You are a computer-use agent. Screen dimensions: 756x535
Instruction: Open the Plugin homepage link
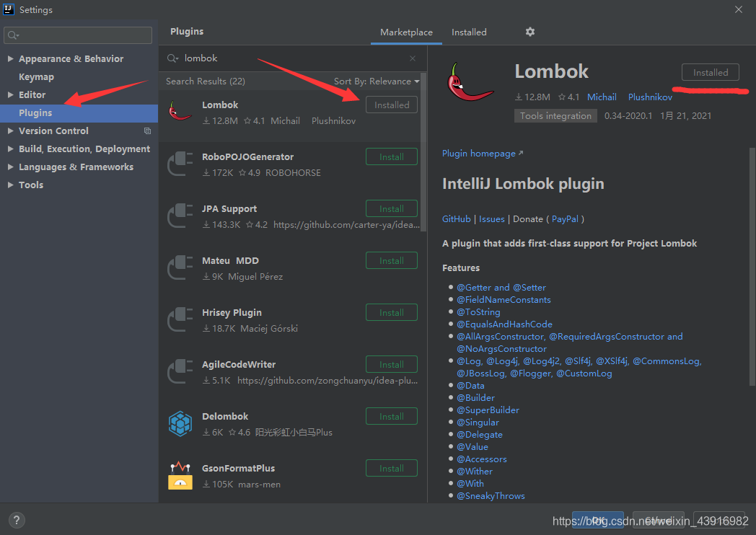(x=482, y=154)
